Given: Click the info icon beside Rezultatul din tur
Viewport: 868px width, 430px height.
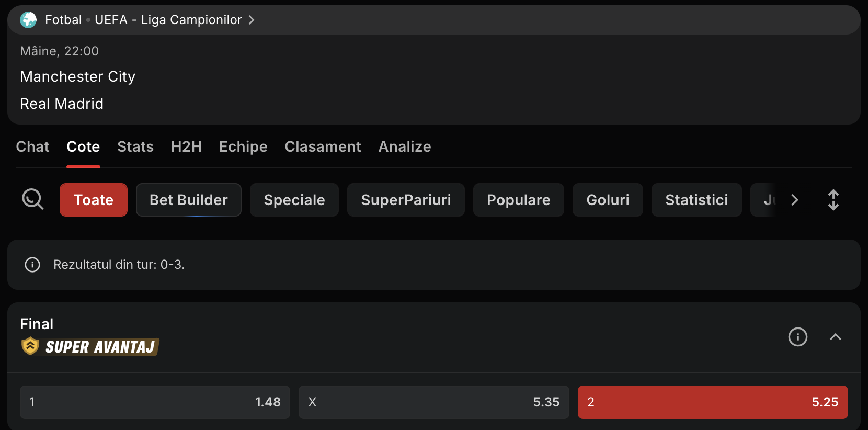Looking at the screenshot, I should (x=32, y=265).
